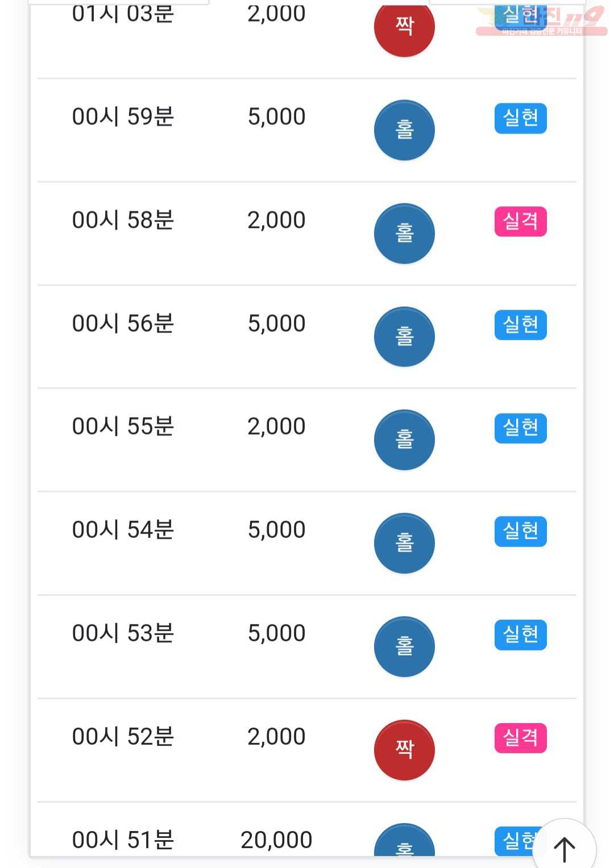
Task: Click the 실현 badge for 00시 55분
Action: [x=521, y=428]
